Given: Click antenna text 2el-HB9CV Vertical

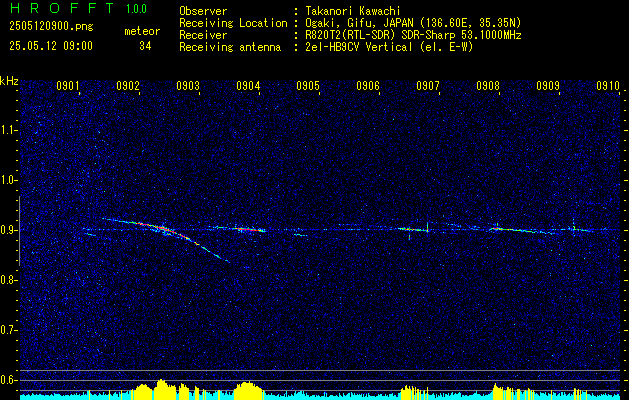Looking at the screenshot, I should pyautogui.click(x=359, y=47).
